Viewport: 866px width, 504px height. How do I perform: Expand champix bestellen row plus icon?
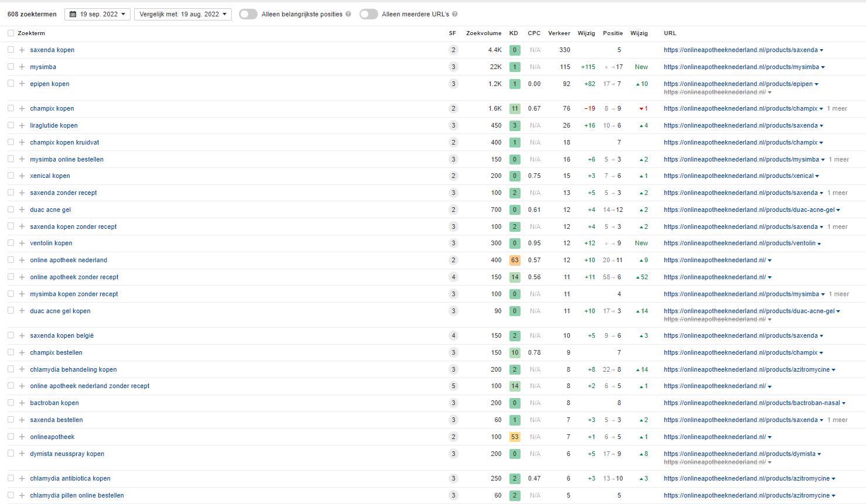[x=22, y=353]
